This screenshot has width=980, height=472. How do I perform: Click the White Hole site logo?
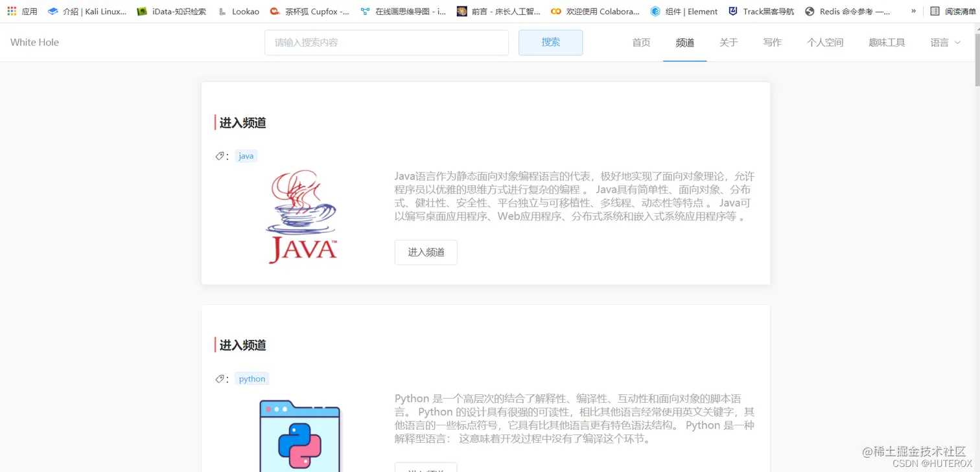(x=34, y=42)
